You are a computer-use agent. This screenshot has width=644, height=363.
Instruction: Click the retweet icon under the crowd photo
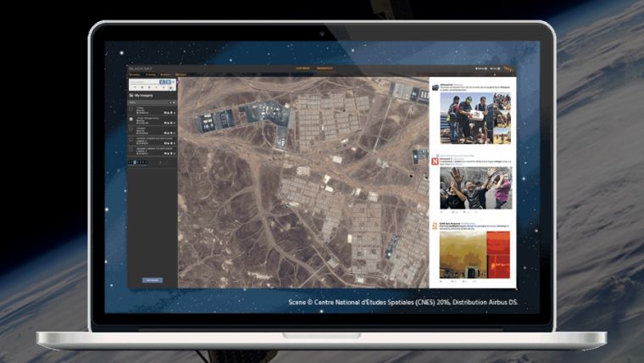point(453,212)
